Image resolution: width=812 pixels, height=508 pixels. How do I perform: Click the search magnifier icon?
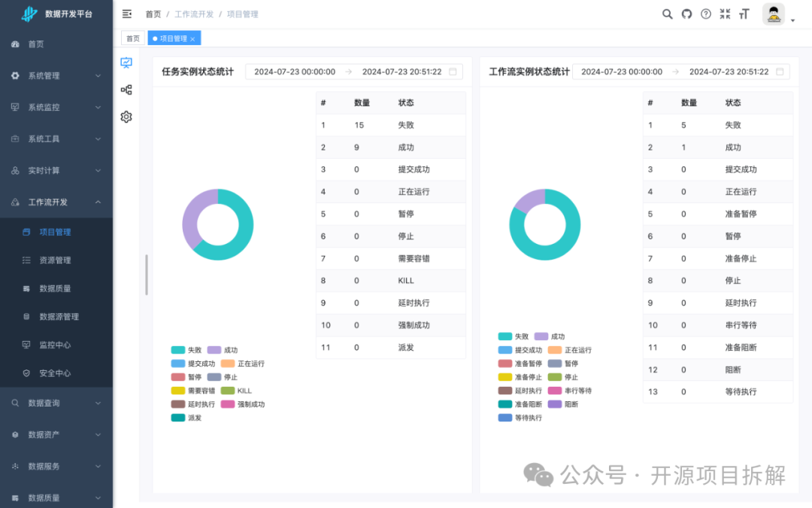coord(667,14)
